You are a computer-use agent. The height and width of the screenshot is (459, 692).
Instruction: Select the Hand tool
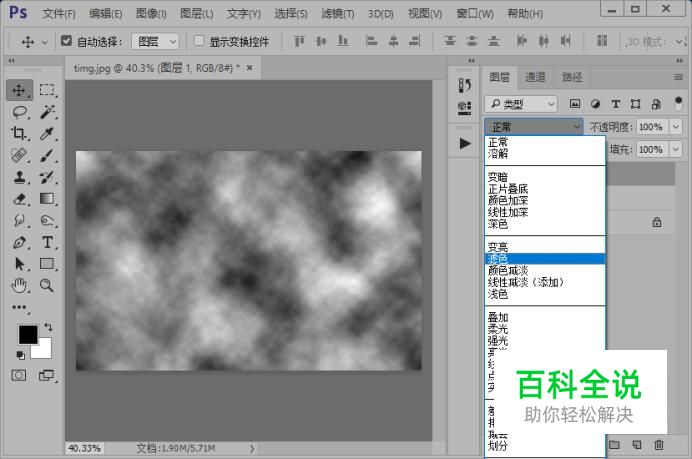click(19, 286)
